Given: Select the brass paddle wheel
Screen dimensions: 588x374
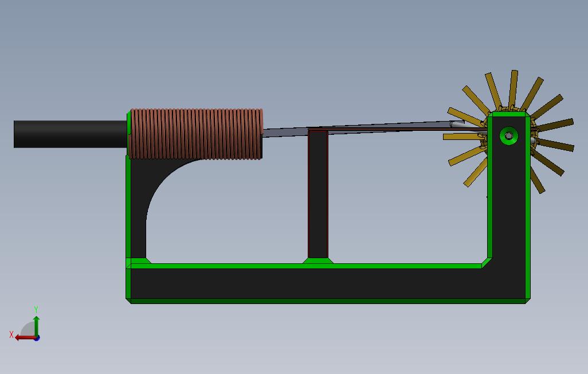Looking at the screenshot, I should 508,131.
